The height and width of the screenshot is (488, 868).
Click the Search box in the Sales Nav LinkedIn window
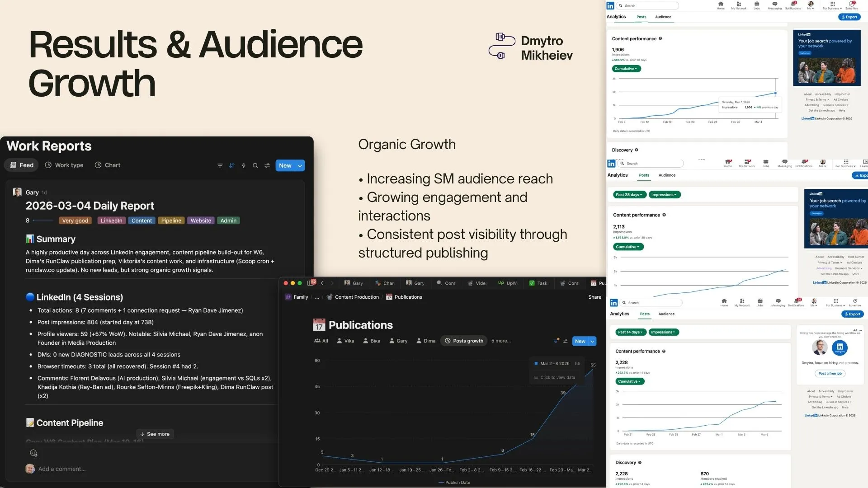click(648, 5)
